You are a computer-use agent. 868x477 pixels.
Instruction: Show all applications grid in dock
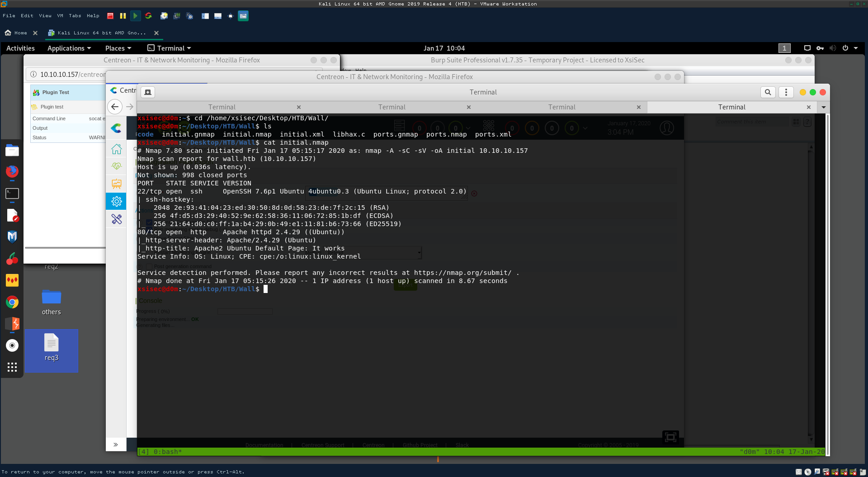[12, 367]
